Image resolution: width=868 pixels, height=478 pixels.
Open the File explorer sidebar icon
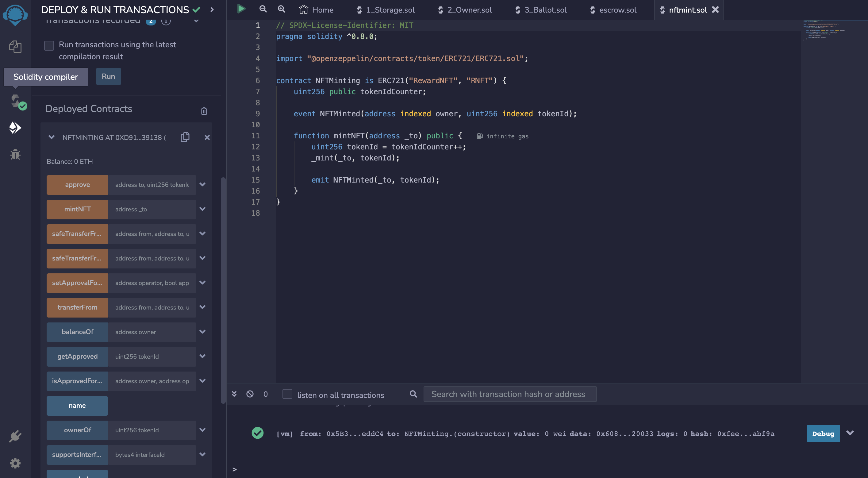tap(15, 47)
